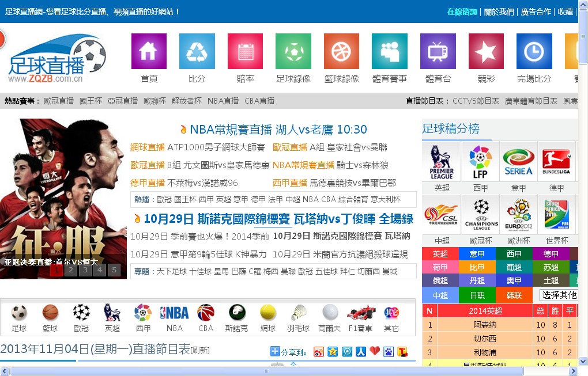Switch standings to green 西甲 tab
Viewport: 588px width, 376px height.
(514, 254)
